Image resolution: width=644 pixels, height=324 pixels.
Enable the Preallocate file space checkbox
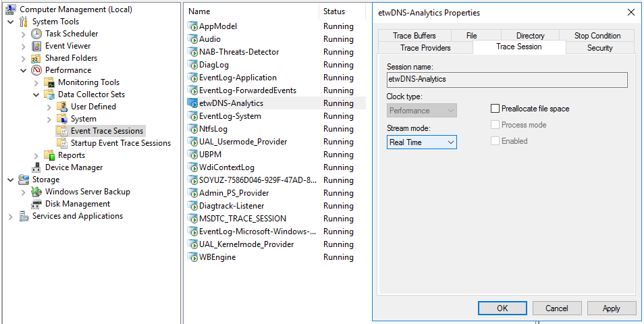click(495, 109)
